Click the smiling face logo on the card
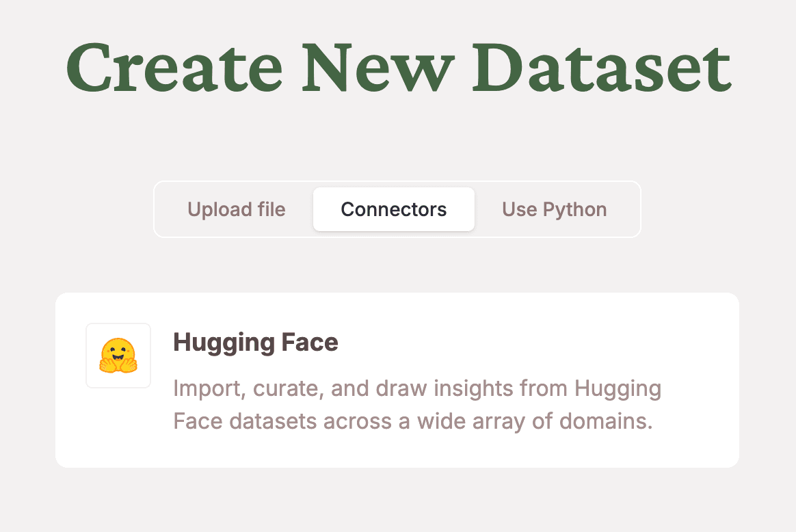This screenshot has height=532, width=796. pos(118,355)
